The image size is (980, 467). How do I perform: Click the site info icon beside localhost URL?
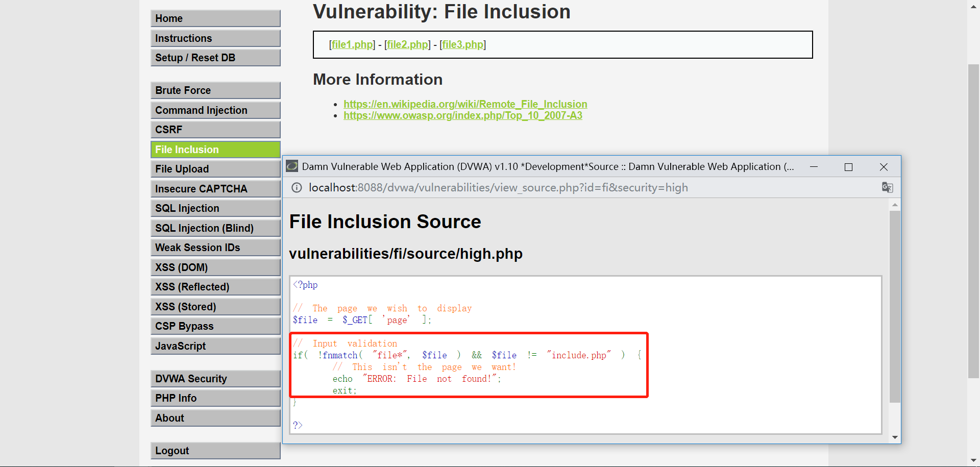coord(297,188)
